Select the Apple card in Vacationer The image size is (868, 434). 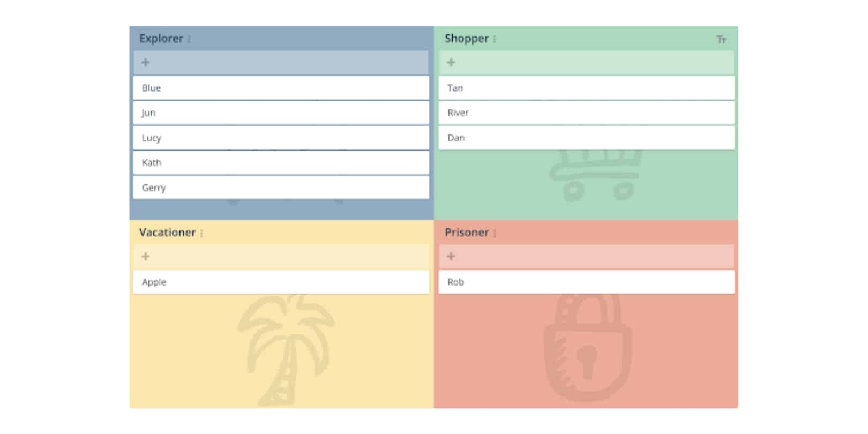pos(281,282)
